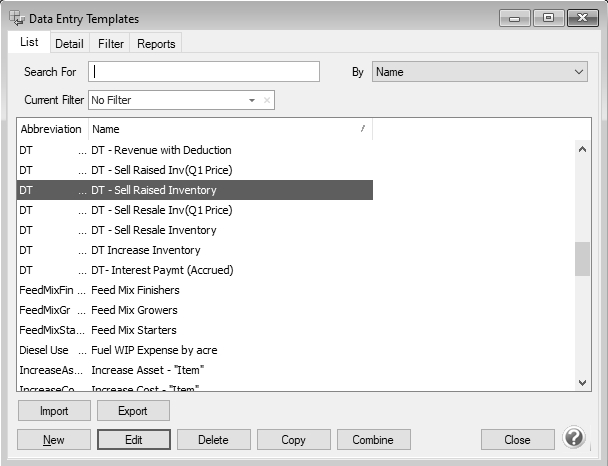
Task: Click the Combine button
Action: [373, 440]
